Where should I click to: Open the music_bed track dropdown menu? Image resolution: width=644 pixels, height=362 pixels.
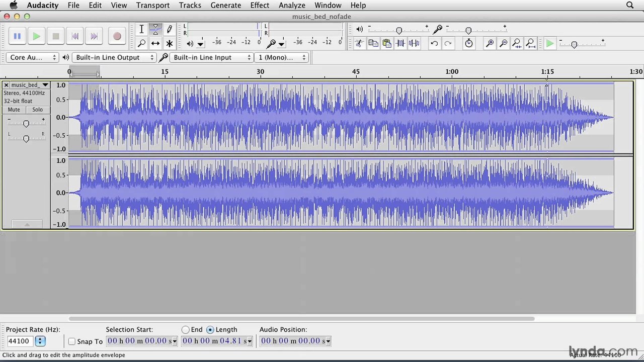tap(30, 85)
